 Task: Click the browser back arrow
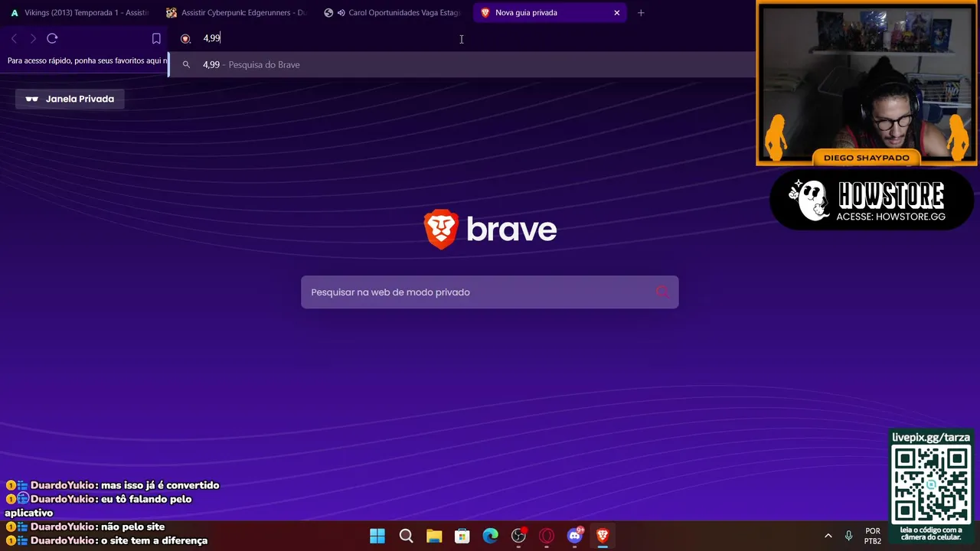tap(14, 38)
